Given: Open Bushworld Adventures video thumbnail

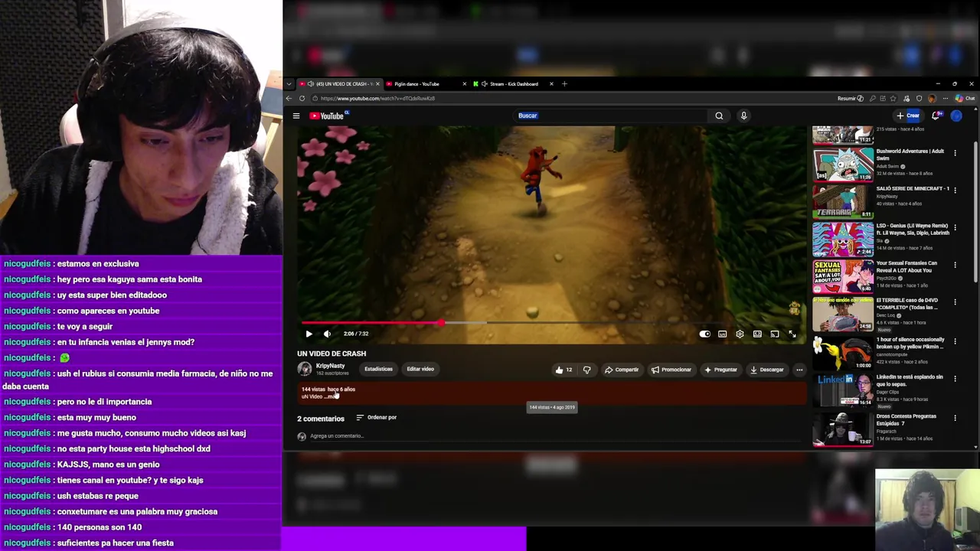Looking at the screenshot, I should tap(843, 164).
